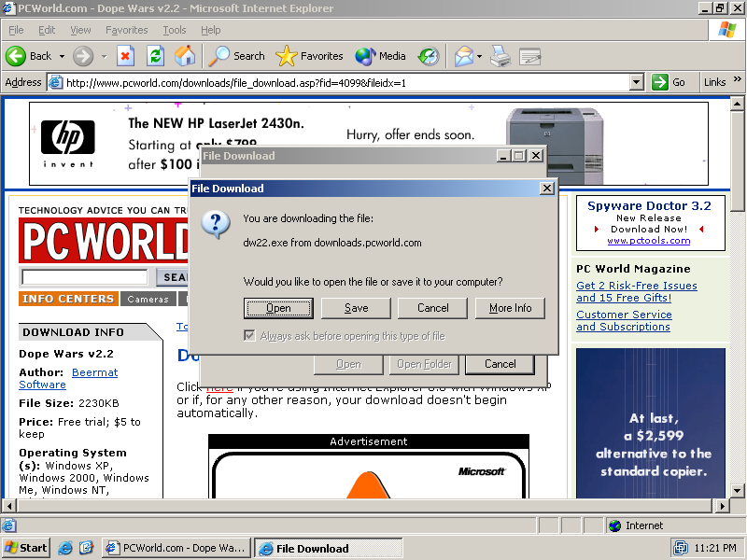Viewport: 747px width, 560px height.
Task: Click the More Info button
Action: 510,308
